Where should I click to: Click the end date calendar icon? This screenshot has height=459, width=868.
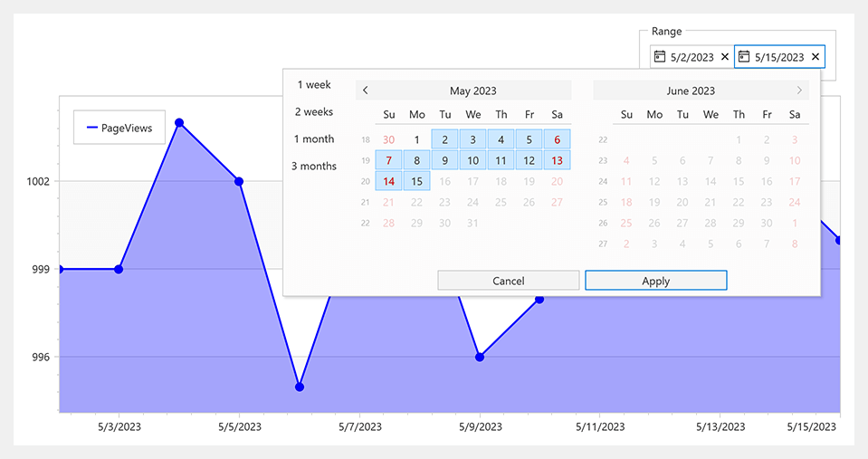click(x=744, y=57)
